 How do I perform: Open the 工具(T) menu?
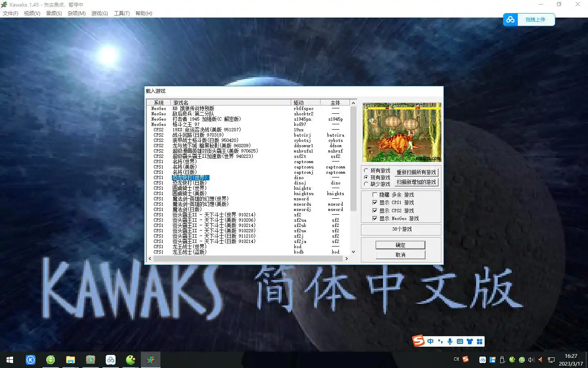(x=121, y=13)
